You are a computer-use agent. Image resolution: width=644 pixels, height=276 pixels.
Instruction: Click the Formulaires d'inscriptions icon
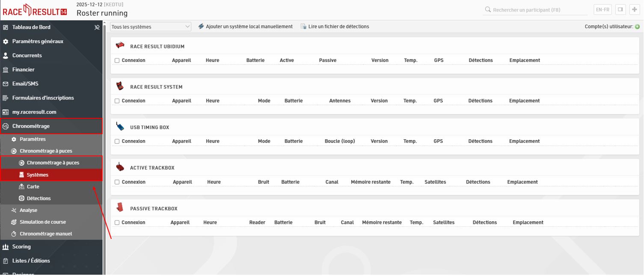tap(6, 98)
